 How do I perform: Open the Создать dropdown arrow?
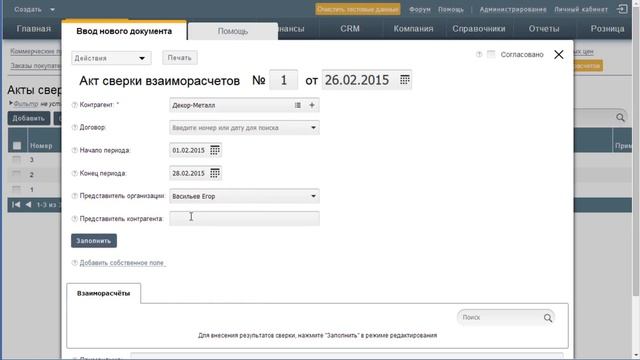tap(52, 9)
